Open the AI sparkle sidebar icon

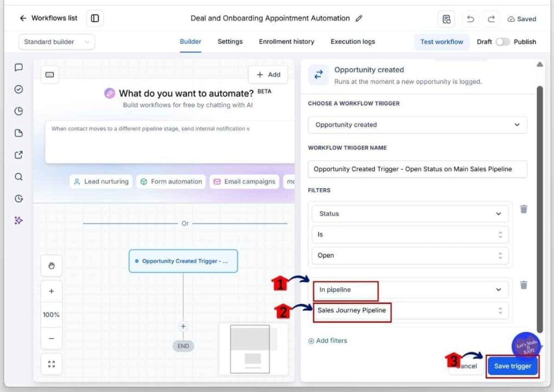[x=19, y=221]
